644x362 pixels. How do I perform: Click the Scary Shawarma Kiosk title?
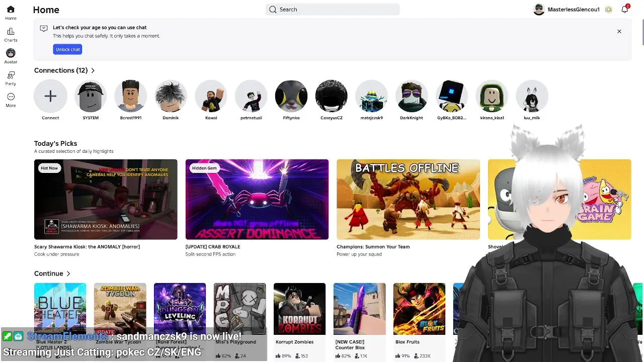[x=87, y=247]
